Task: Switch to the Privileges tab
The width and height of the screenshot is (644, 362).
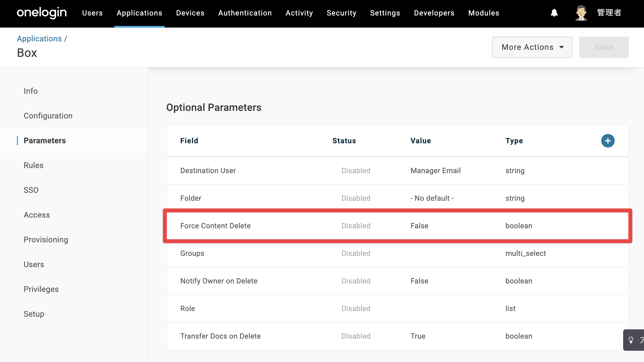Action: pyautogui.click(x=41, y=289)
